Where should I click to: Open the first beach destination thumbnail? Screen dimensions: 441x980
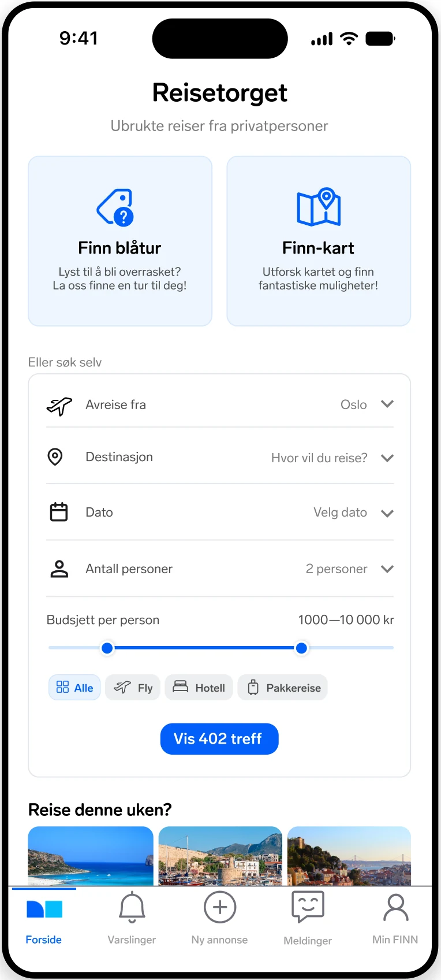coord(91,856)
